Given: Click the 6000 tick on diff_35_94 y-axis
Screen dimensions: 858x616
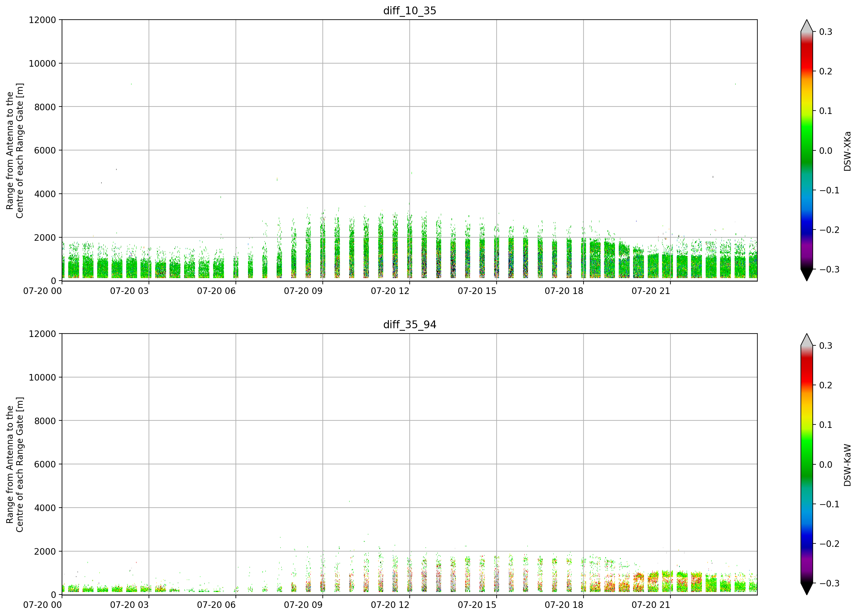Looking at the screenshot, I should (x=45, y=464).
